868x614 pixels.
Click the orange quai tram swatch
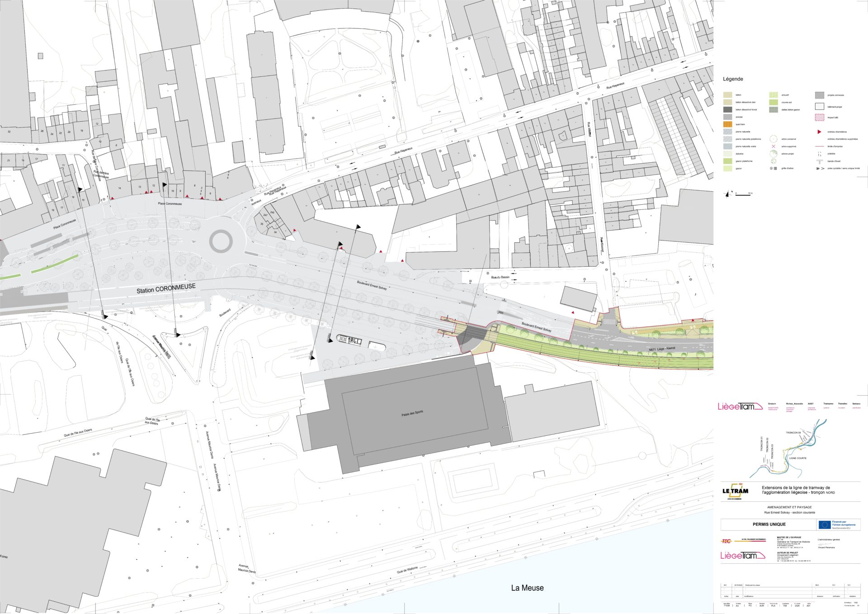click(727, 124)
